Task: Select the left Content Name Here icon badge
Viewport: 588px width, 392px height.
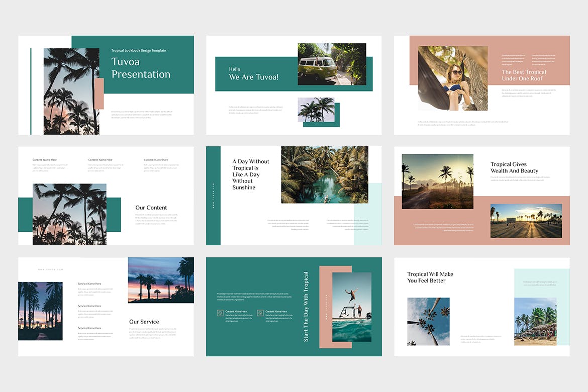Action: [220, 312]
